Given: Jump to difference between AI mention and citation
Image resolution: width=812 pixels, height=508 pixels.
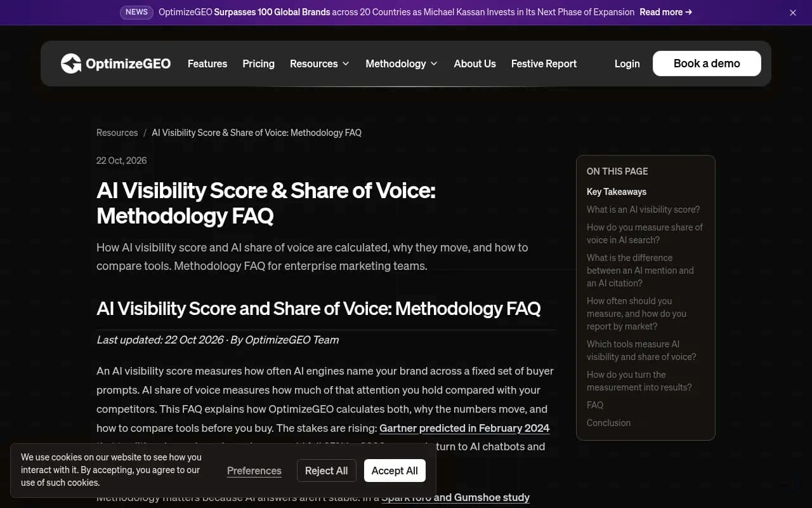Looking at the screenshot, I should [640, 271].
